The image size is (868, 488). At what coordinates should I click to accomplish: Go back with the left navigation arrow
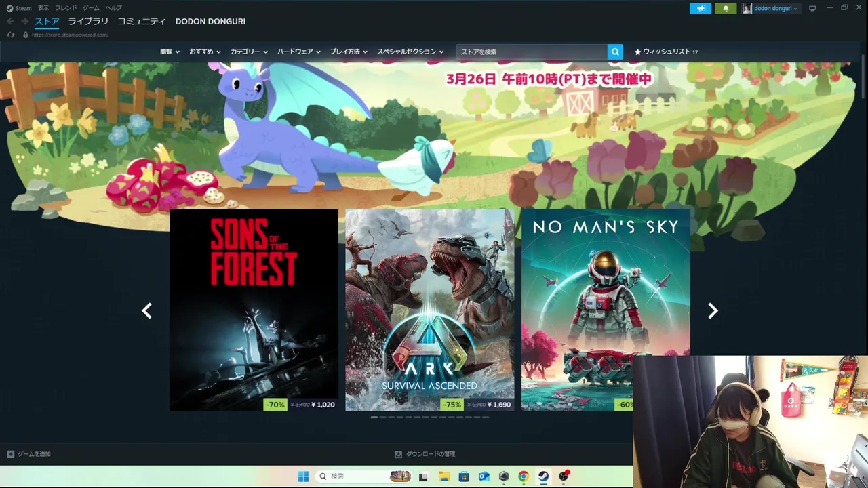tap(10, 22)
